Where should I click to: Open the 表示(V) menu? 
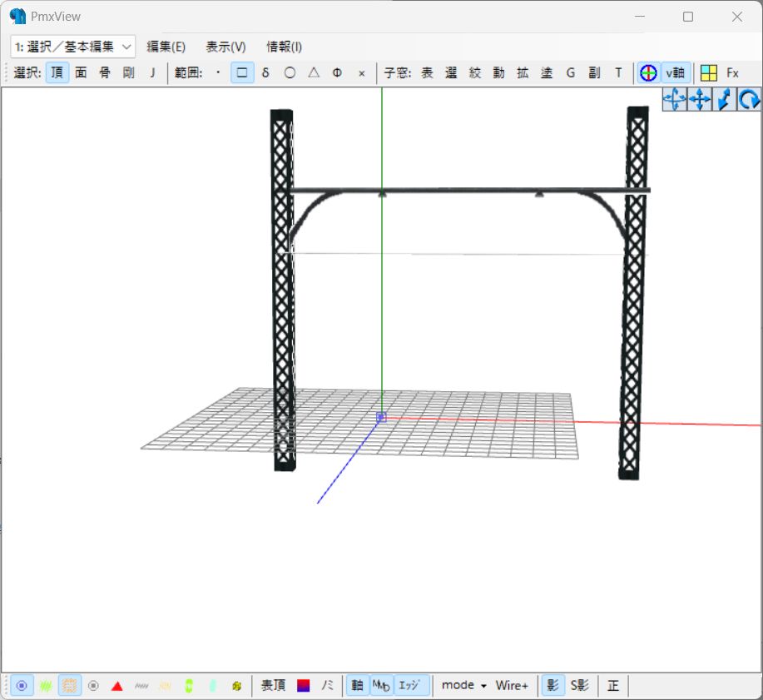pyautogui.click(x=225, y=47)
